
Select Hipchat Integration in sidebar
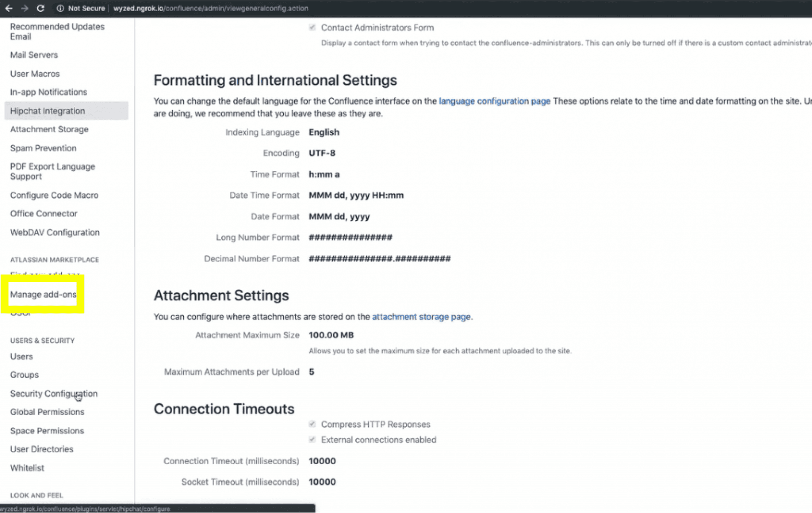pos(66,111)
